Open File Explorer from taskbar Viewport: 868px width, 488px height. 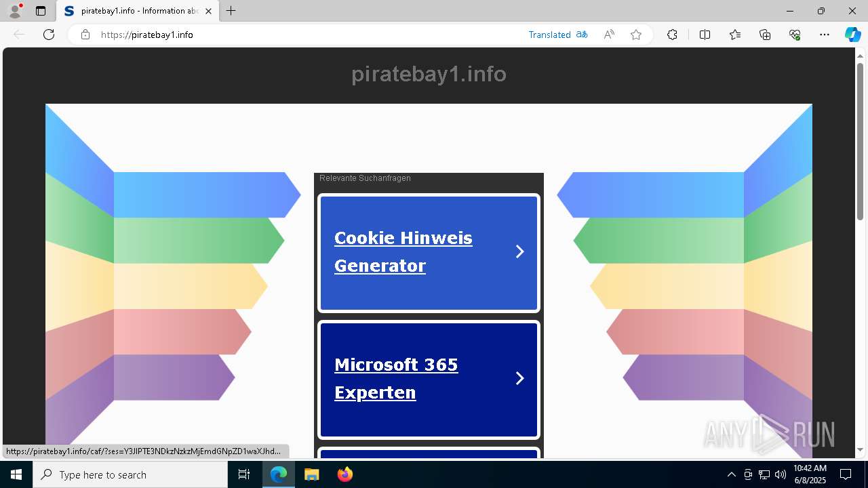pos(311,474)
